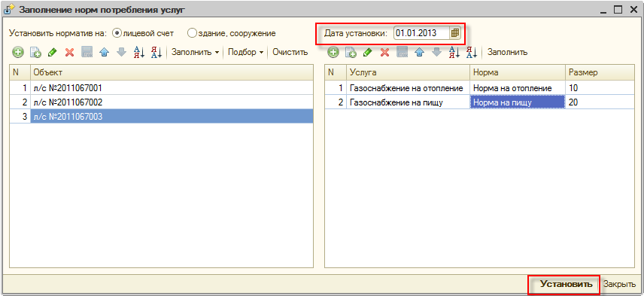Screen dimensions: 644x296
Task: Select the Норма на отопление cell
Action: [x=518, y=87]
